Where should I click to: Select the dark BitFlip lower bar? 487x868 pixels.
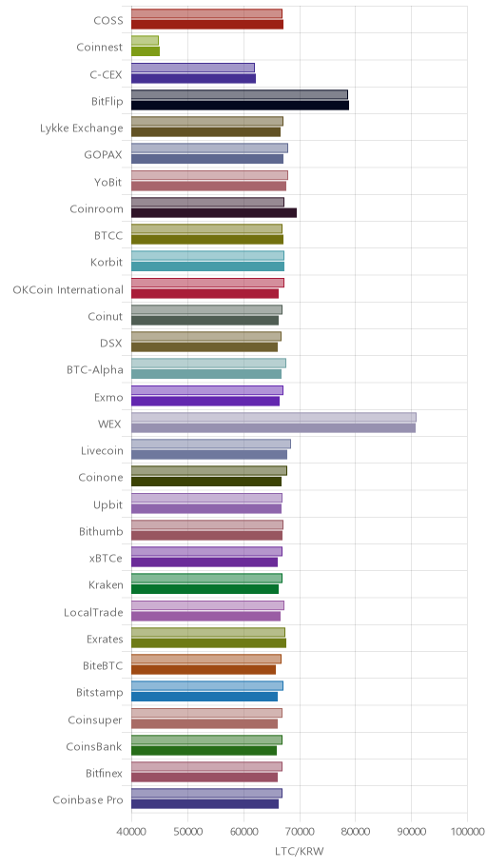point(241,106)
